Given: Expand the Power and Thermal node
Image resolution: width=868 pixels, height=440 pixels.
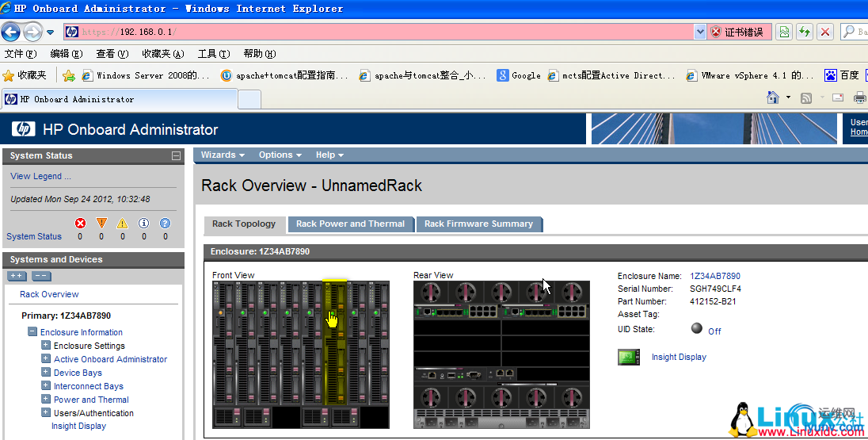Looking at the screenshot, I should [46, 399].
